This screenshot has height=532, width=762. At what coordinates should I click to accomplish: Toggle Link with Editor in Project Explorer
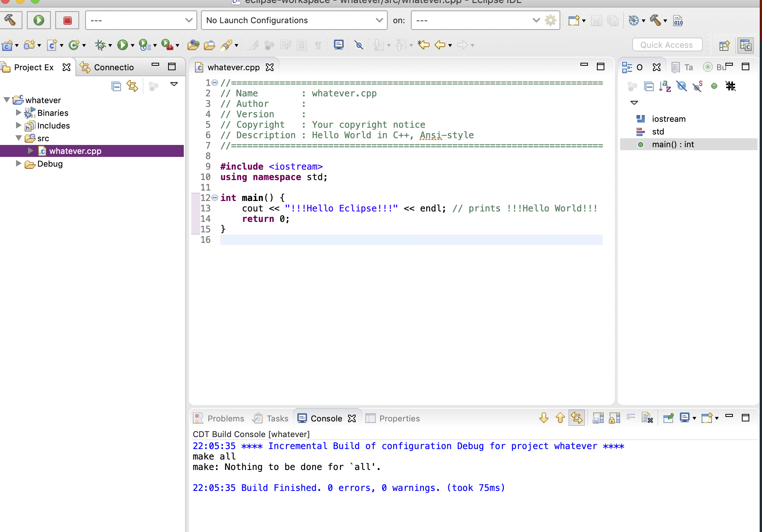[x=132, y=86]
